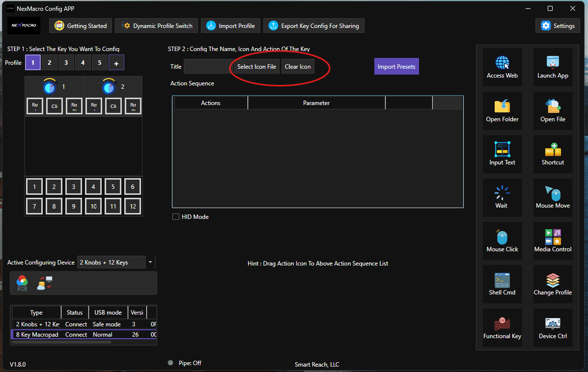Click the V1.8.0 version label
Image resolution: width=588 pixels, height=372 pixels.
click(x=18, y=364)
